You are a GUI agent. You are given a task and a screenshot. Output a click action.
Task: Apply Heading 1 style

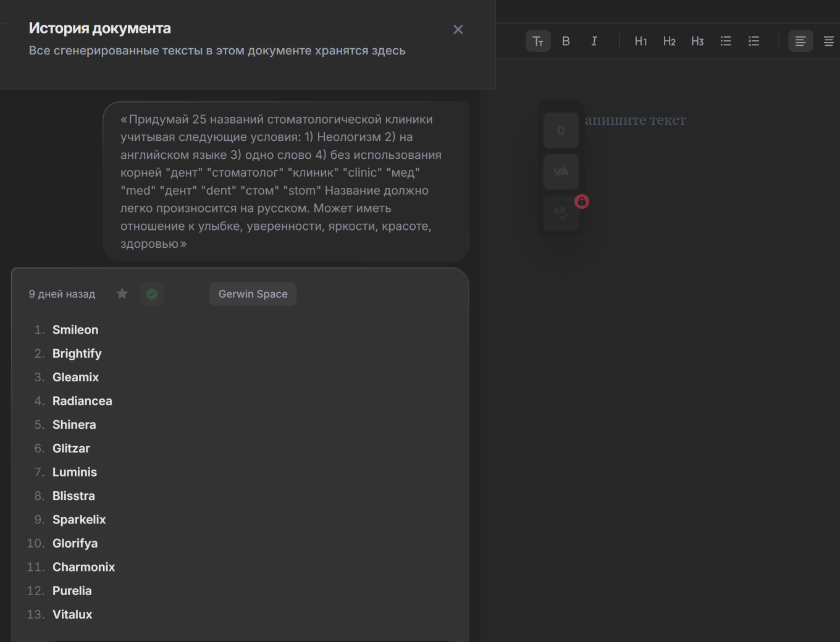[x=640, y=41]
